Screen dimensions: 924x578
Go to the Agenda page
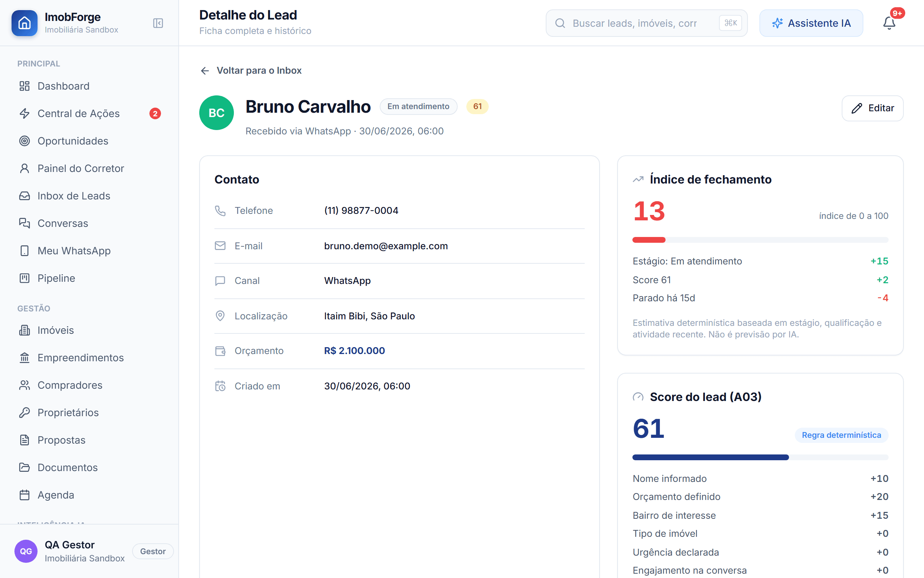[x=90, y=495]
